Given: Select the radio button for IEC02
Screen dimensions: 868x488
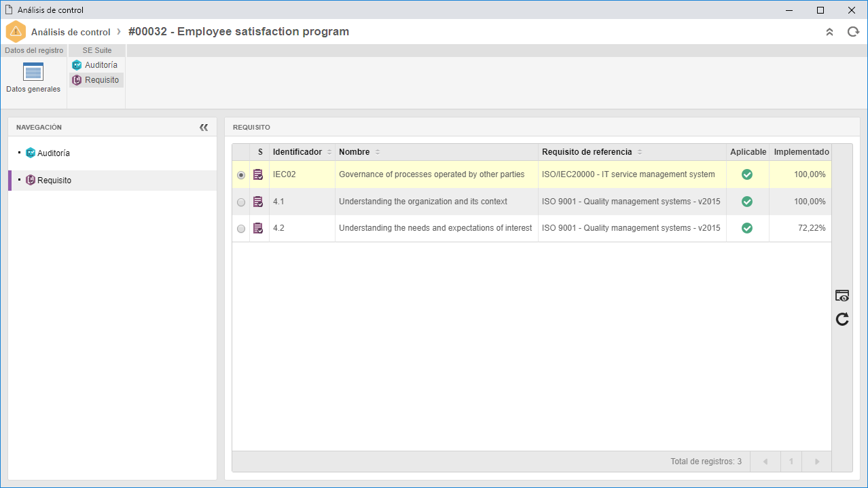Looking at the screenshot, I should coord(241,175).
